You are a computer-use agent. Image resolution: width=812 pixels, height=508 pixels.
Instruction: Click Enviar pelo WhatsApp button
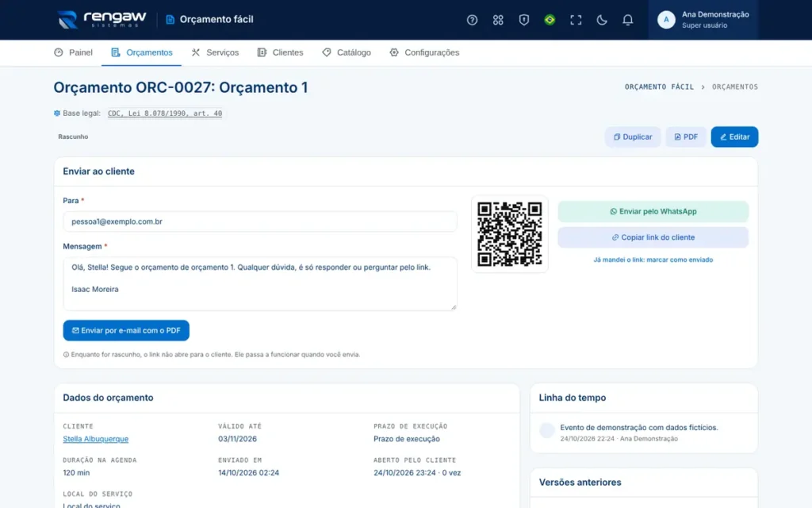tap(653, 211)
